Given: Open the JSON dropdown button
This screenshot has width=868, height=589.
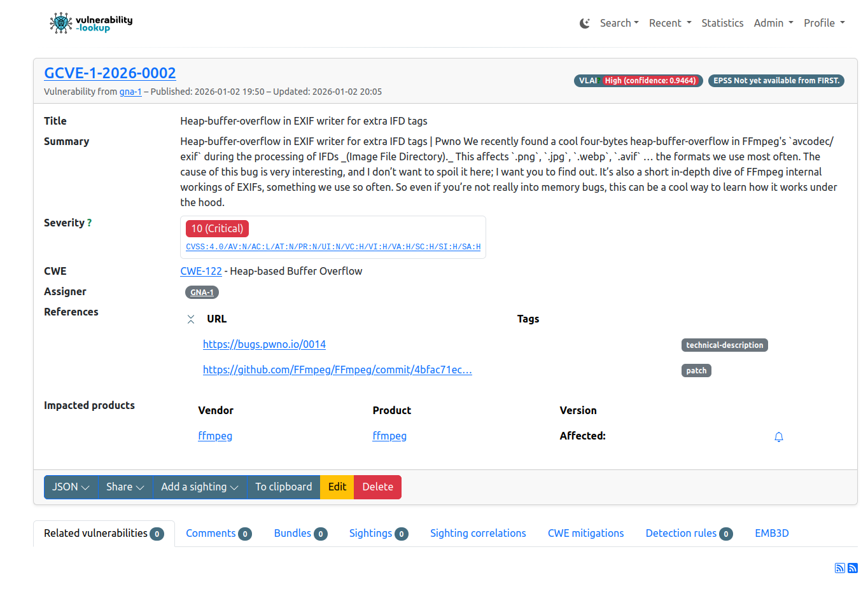Looking at the screenshot, I should coord(71,487).
